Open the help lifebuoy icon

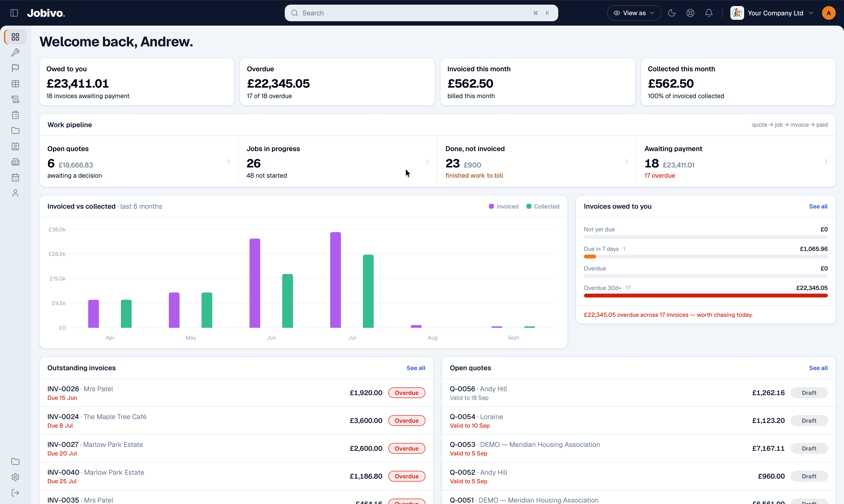[x=690, y=13]
